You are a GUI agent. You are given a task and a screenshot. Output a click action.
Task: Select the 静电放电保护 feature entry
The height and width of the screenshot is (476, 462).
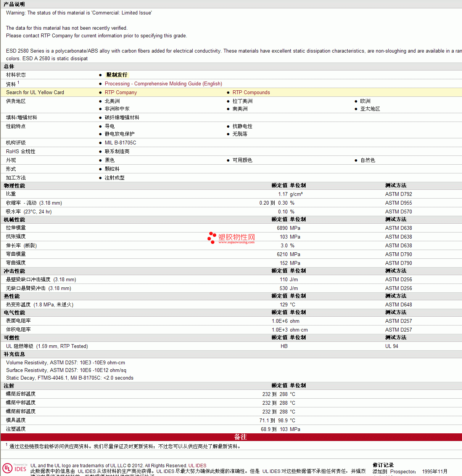(119, 134)
